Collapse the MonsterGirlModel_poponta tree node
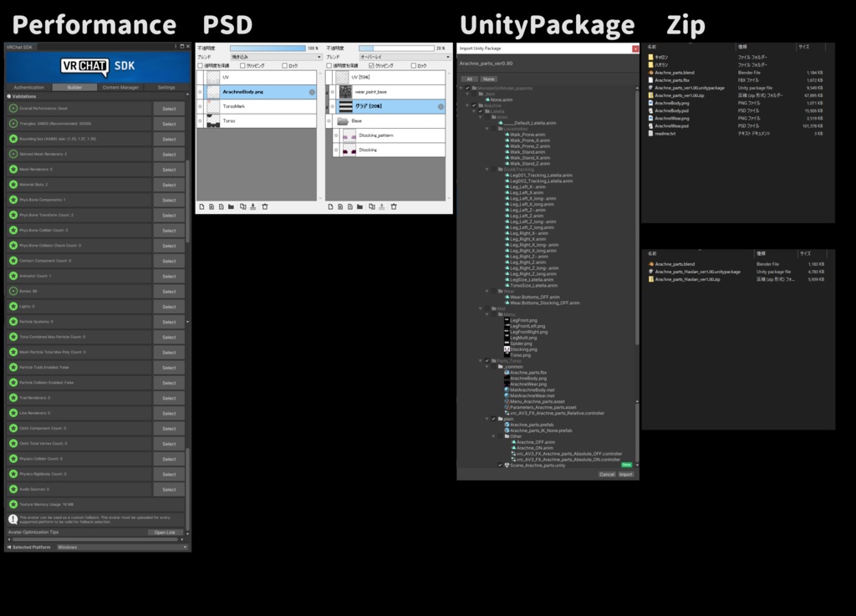This screenshot has height=616, width=856. tap(461, 89)
